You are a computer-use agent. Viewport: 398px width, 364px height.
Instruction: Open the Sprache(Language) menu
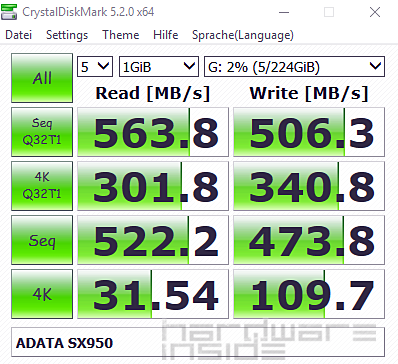(x=243, y=35)
